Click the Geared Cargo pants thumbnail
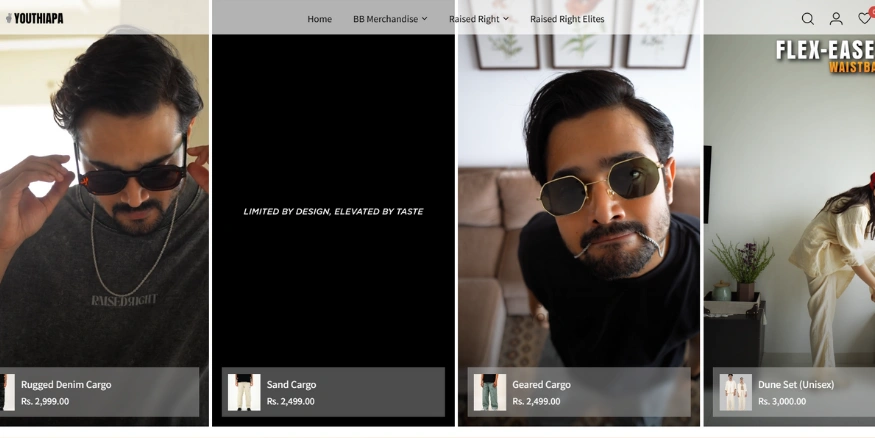 click(489, 392)
